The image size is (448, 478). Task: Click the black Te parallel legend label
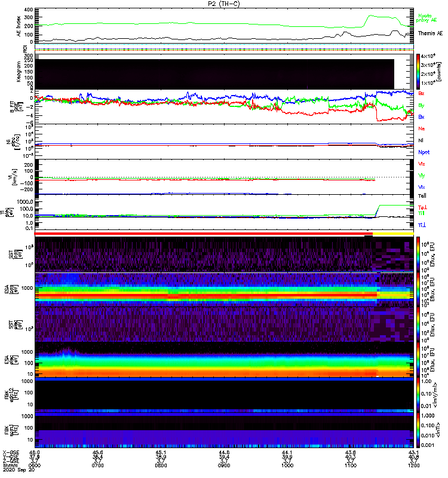422,196
